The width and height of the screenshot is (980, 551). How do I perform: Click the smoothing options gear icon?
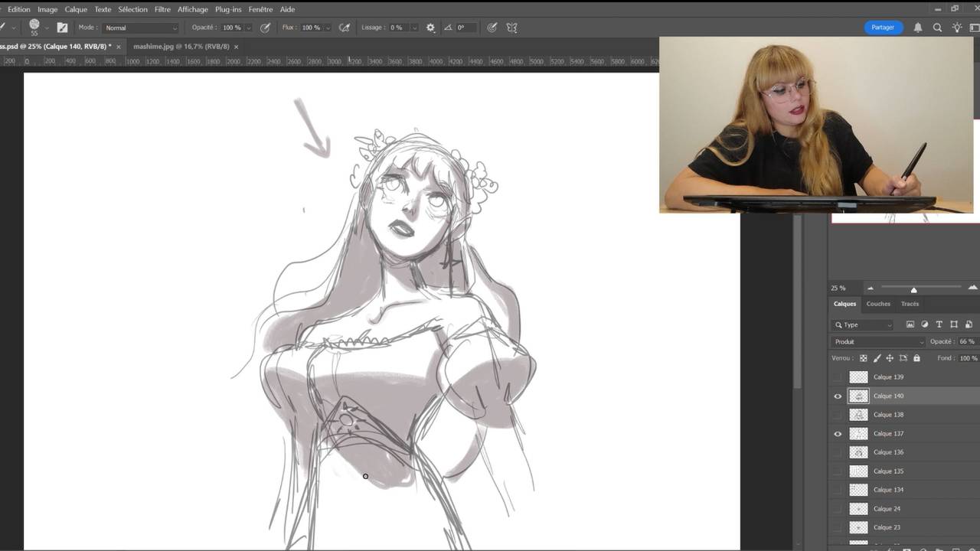click(430, 28)
